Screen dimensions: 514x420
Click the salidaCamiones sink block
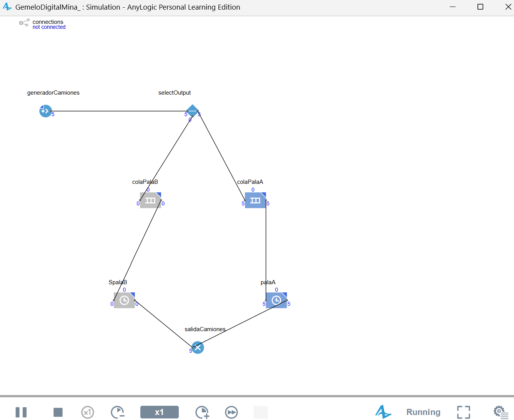198,348
